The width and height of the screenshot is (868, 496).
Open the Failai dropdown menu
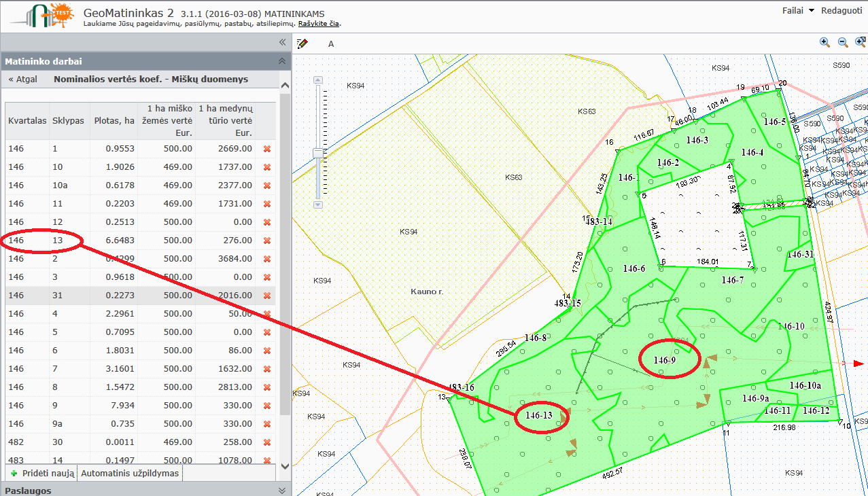[x=801, y=11]
